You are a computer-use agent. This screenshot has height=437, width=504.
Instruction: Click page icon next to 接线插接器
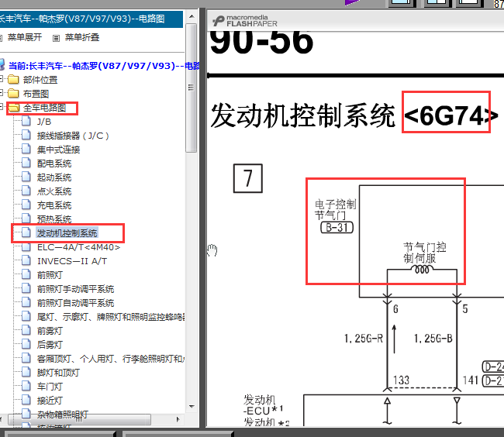click(x=26, y=135)
